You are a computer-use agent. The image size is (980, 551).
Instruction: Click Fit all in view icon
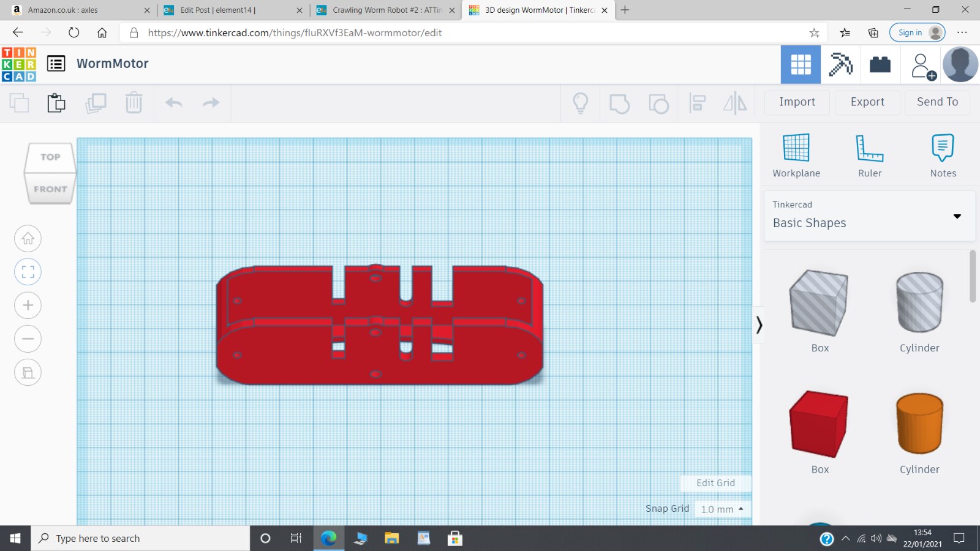coord(28,272)
